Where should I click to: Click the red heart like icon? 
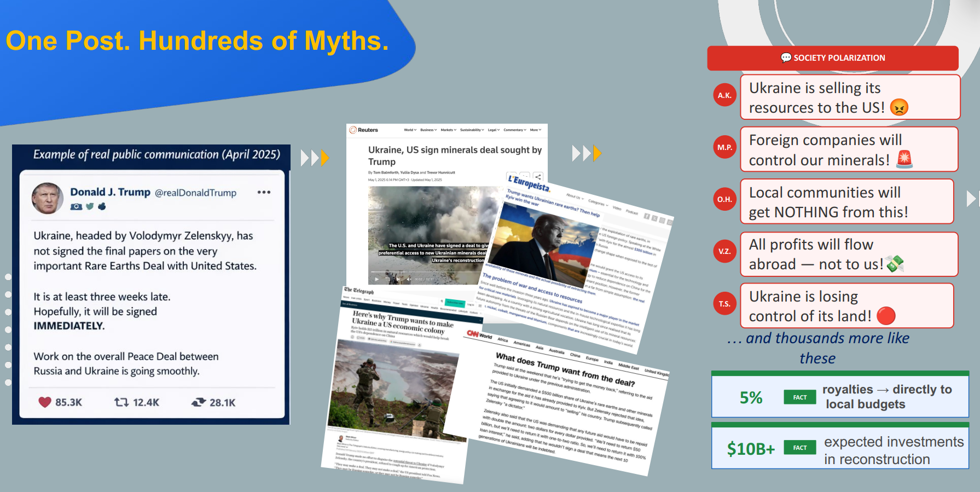pyautogui.click(x=45, y=402)
